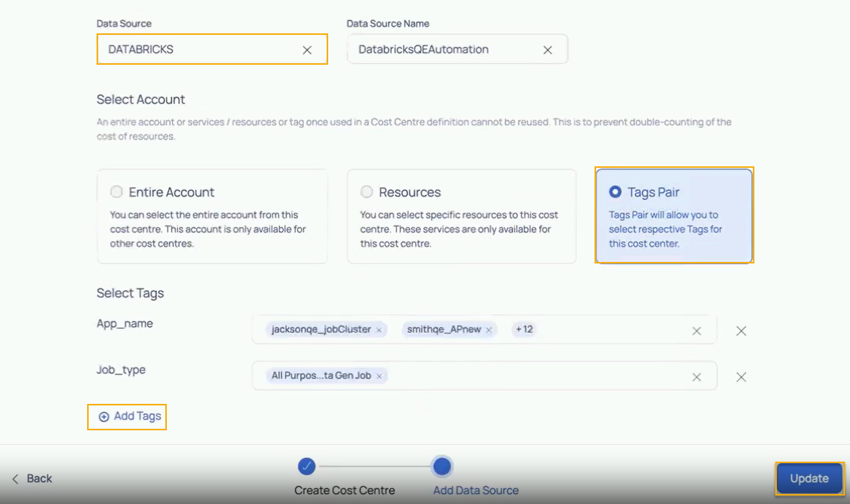
Task: Remove the smithqe_APnew tag chip
Action: click(x=489, y=330)
